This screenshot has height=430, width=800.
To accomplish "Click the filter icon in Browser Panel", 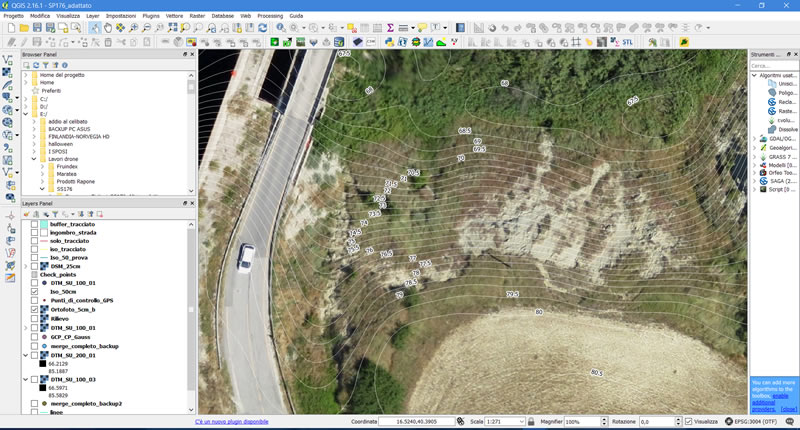I will click(45, 65).
